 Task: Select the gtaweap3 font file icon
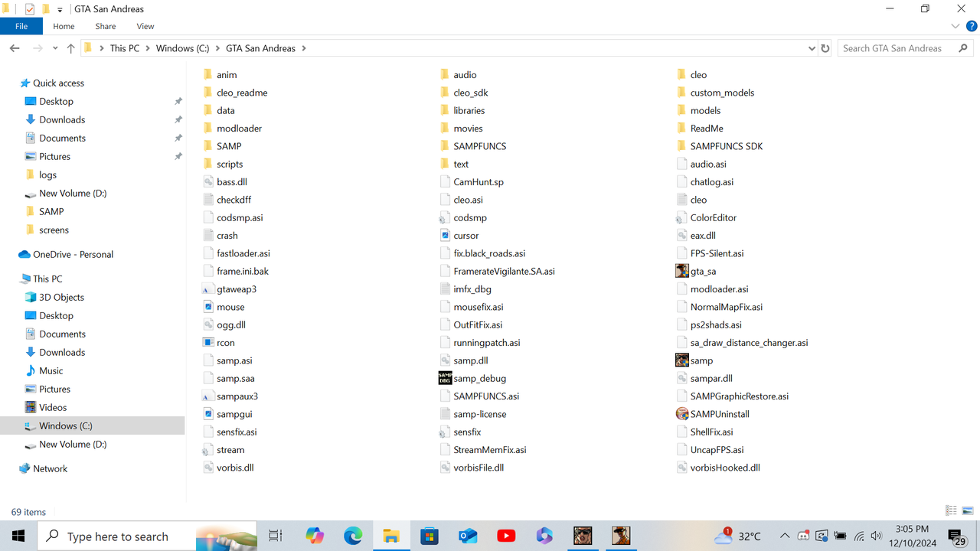point(208,289)
